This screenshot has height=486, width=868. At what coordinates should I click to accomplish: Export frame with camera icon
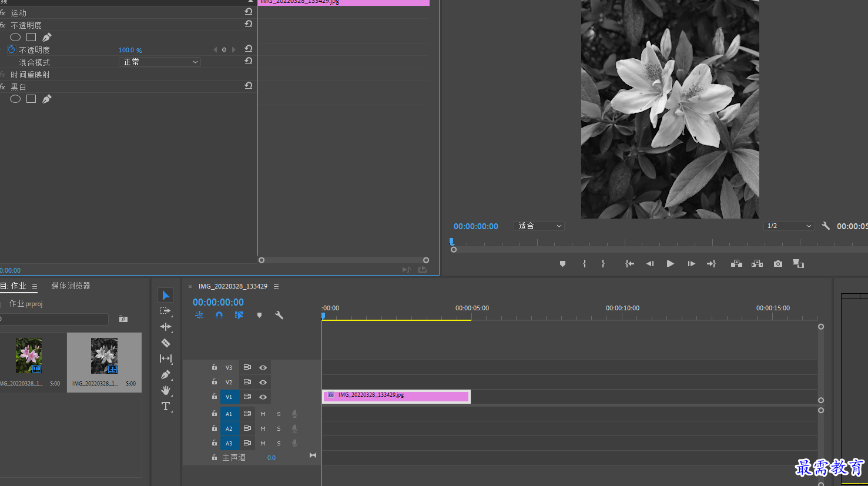778,264
